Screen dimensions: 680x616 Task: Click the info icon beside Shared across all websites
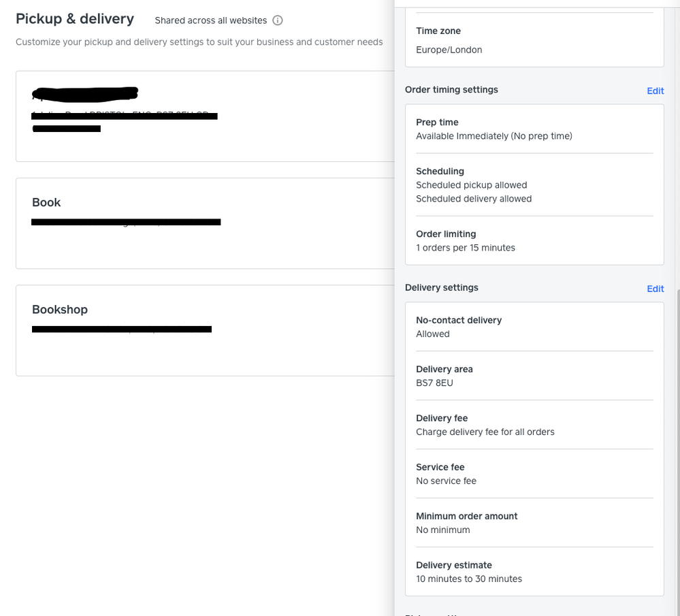[x=278, y=20]
